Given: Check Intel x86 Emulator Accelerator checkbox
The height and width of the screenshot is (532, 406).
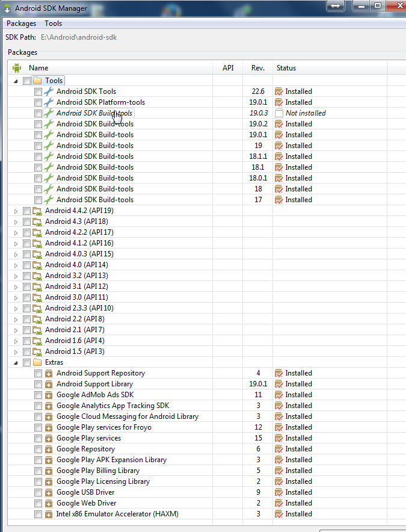Looking at the screenshot, I should [38, 514].
